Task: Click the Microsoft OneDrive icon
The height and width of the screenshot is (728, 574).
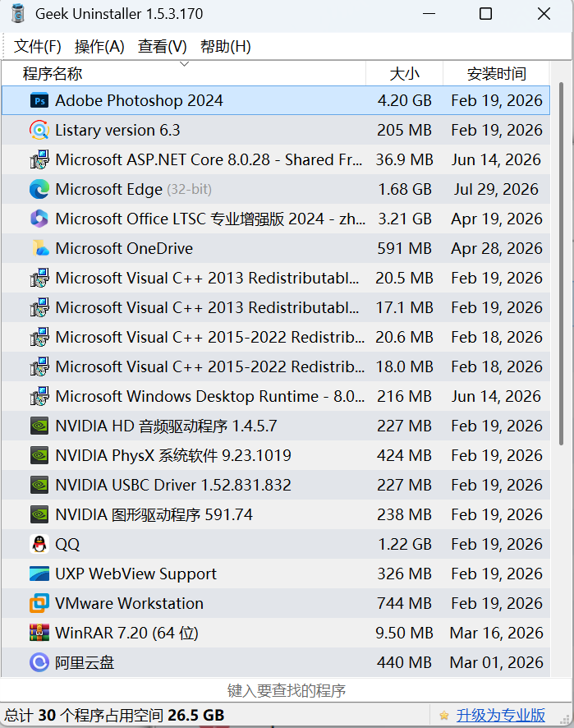Action: pos(40,248)
